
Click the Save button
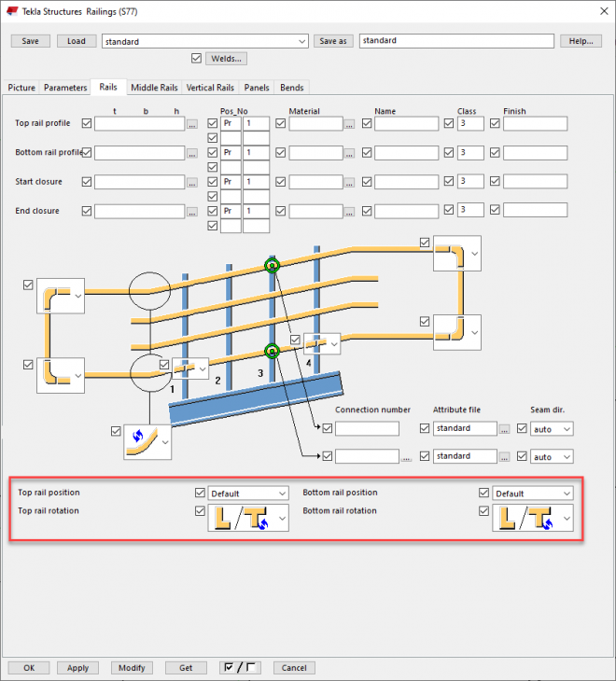coord(31,41)
